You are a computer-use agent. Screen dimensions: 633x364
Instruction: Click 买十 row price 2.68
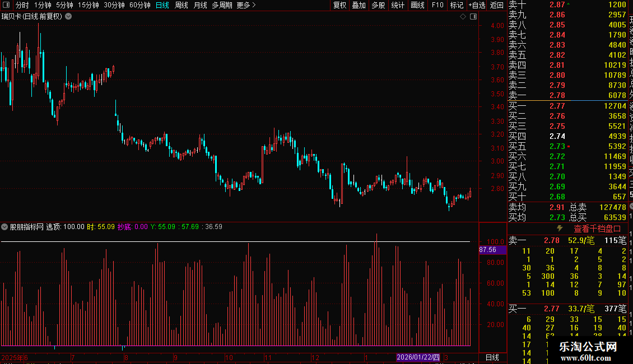click(557, 197)
